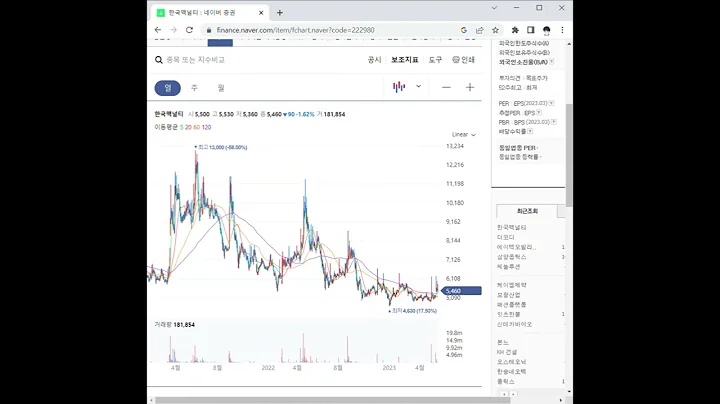
Task: Open the Chrome profile avatar
Action: tap(546, 30)
